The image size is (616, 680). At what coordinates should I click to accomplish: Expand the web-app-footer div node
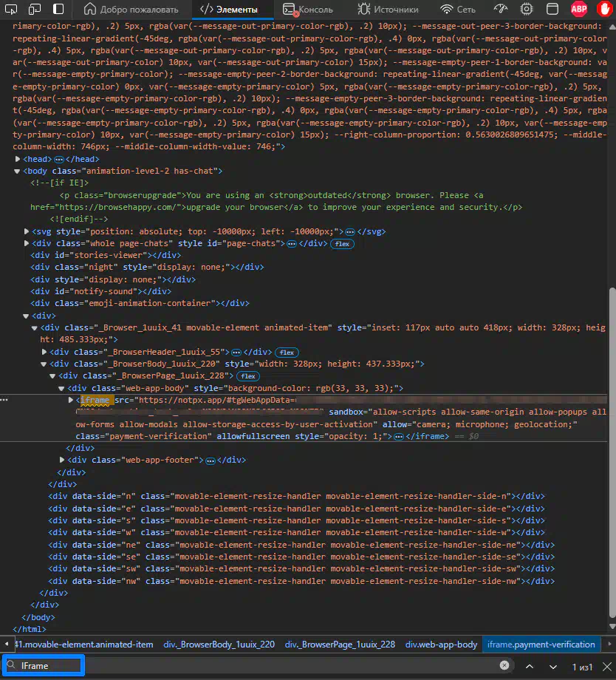[61, 460]
